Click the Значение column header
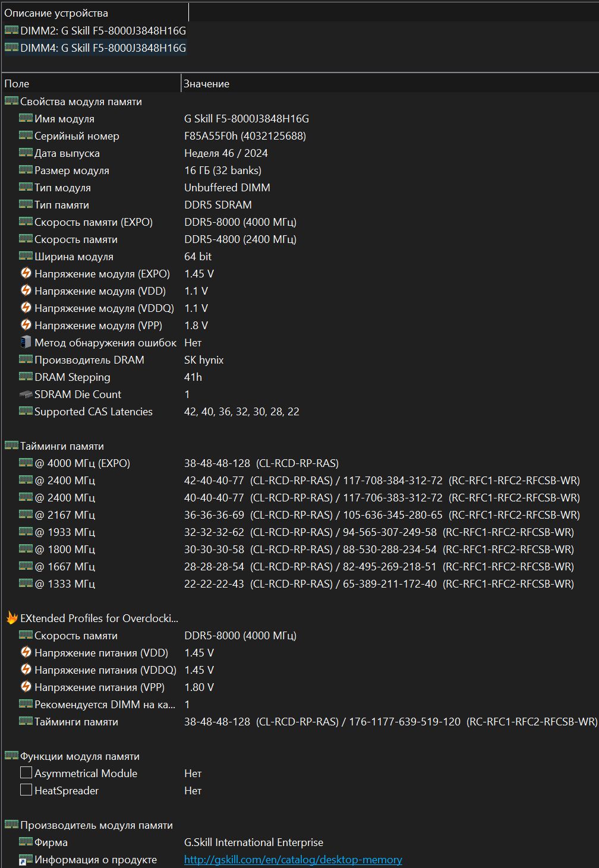The height and width of the screenshot is (868, 599). click(390, 84)
